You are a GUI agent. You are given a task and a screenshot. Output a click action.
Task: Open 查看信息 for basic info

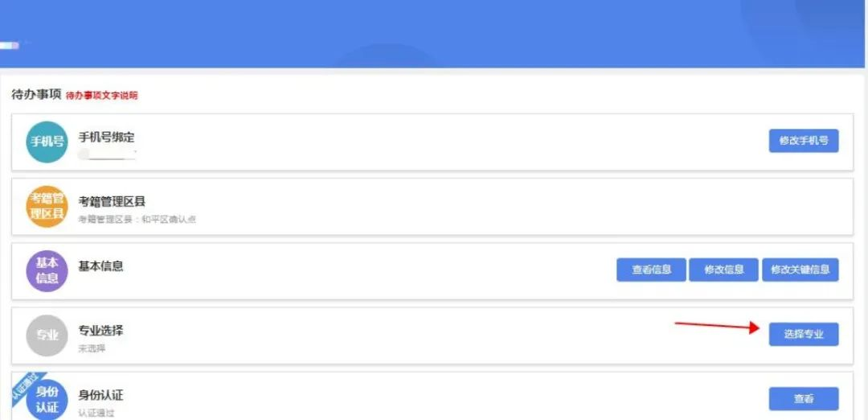(652, 270)
